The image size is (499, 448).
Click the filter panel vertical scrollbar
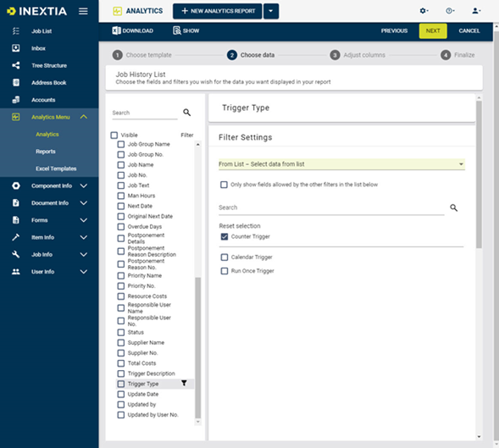pyautogui.click(x=479, y=174)
